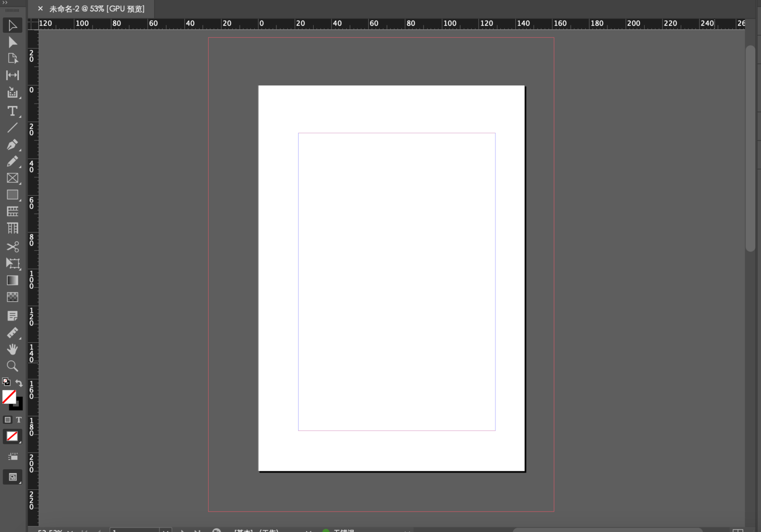
Task: Select the Gap tool
Action: 12,75
